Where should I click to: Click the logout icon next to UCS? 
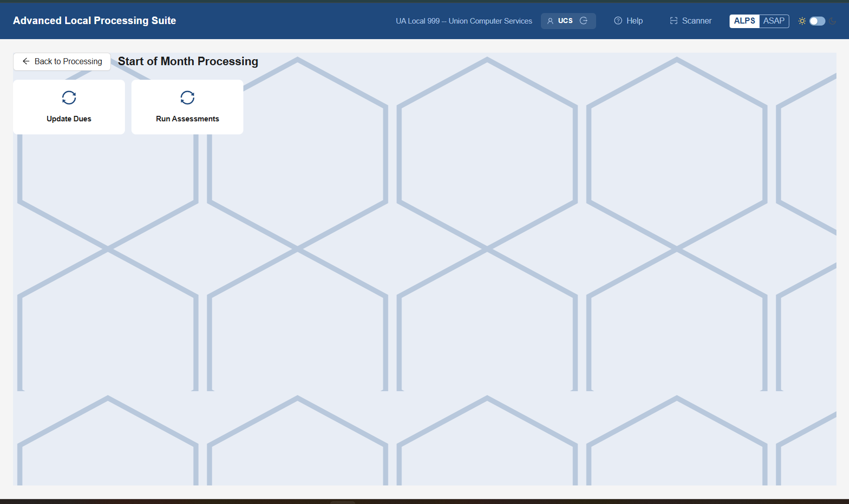click(x=584, y=21)
